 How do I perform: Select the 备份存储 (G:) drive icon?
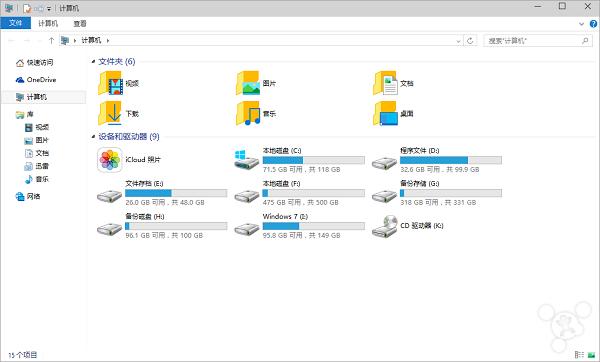[384, 196]
